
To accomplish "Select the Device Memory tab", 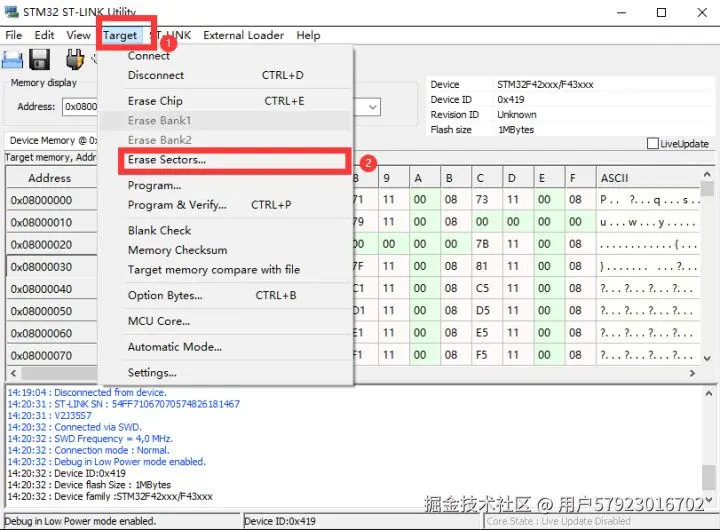I will click(x=52, y=141).
